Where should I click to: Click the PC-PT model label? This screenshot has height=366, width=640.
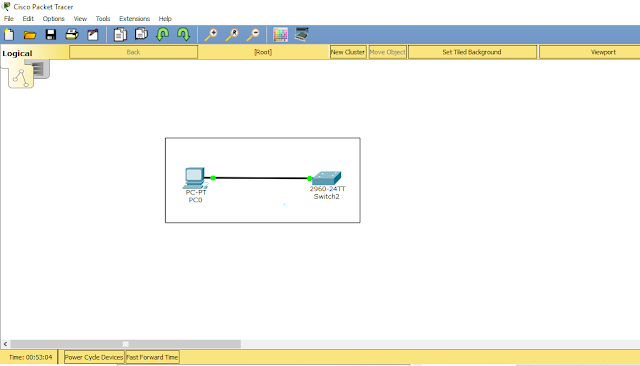(x=196, y=192)
